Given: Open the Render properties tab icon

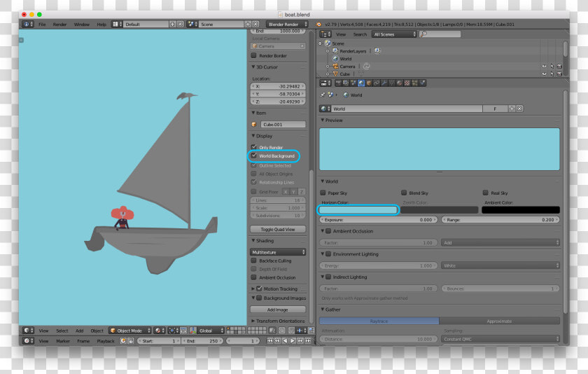Looking at the screenshot, I should 338,83.
